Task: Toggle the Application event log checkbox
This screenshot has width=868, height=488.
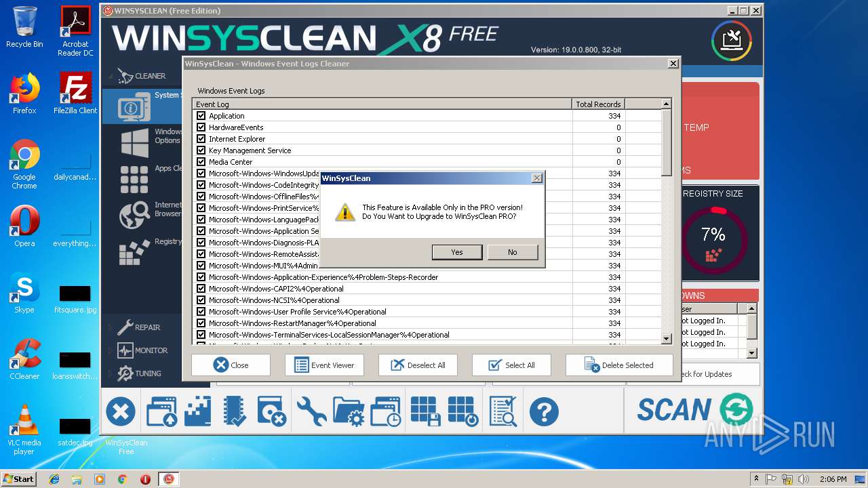Action: pos(201,116)
